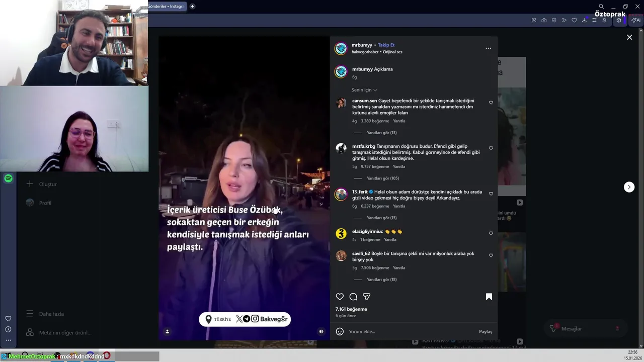Go to the next post arrow
This screenshot has width=644, height=362.
tap(629, 187)
